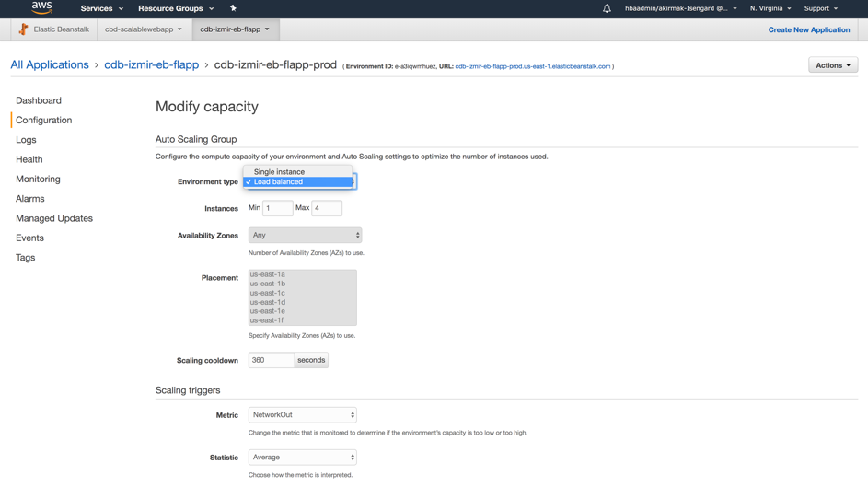Open the hbaadmin account menu
Image resolution: width=868 pixels, height=487 pixels.
click(x=680, y=8)
